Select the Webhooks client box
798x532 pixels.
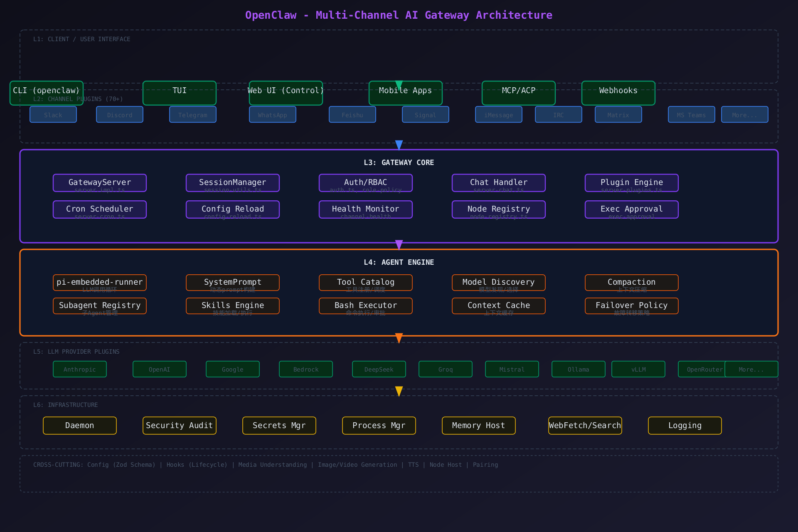[x=618, y=93]
